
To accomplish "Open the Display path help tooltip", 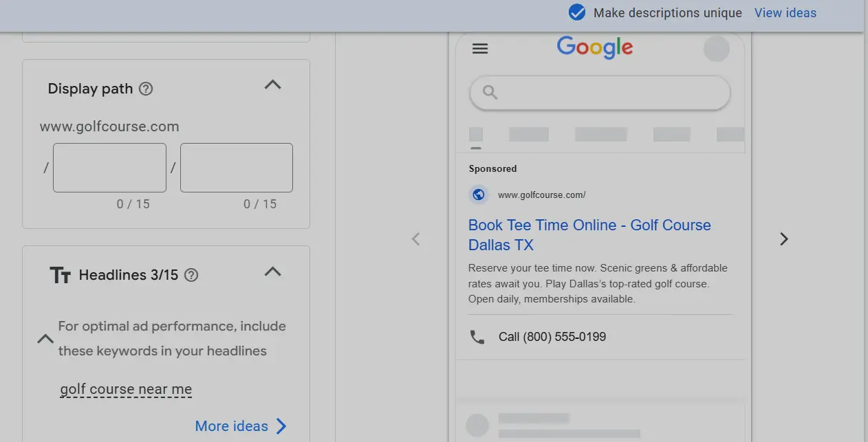I will coord(146,87).
